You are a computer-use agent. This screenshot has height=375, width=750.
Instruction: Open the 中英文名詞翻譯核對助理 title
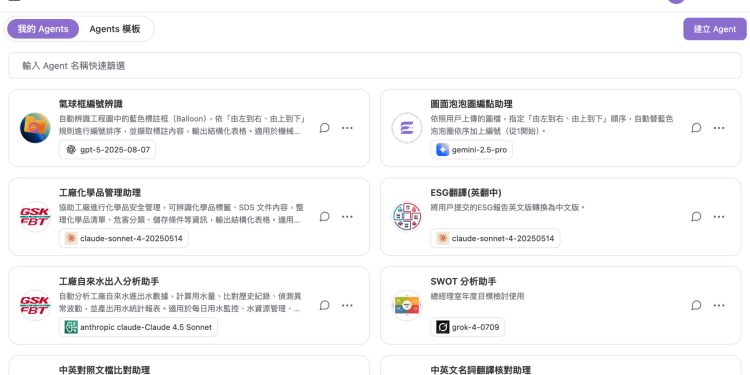click(x=481, y=370)
